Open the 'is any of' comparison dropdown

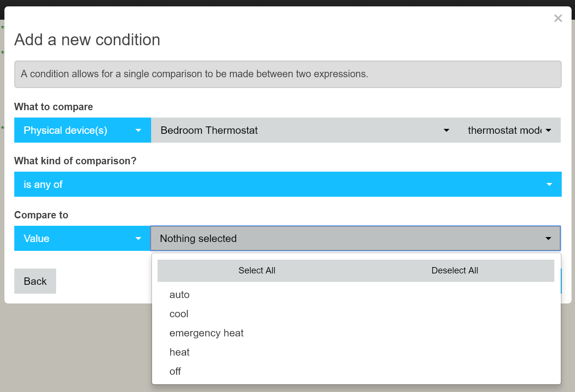click(288, 184)
